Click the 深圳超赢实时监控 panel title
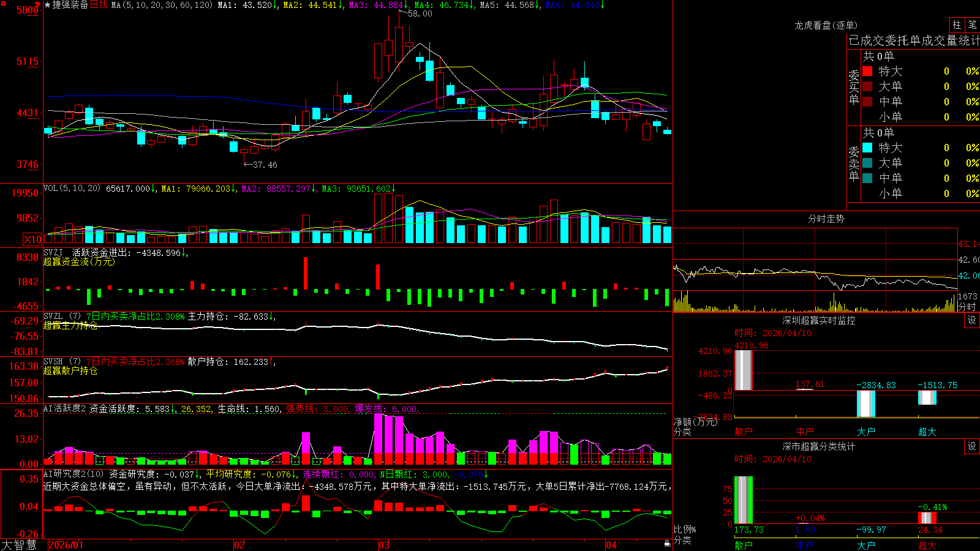The image size is (980, 551). [819, 320]
